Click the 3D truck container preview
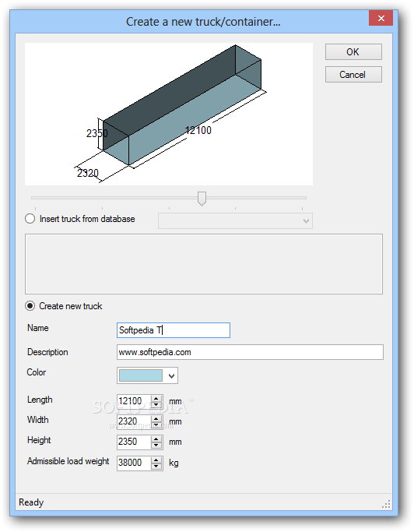The image size is (414, 532). [x=169, y=114]
